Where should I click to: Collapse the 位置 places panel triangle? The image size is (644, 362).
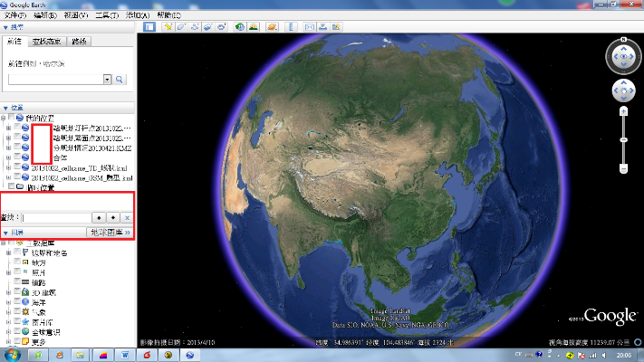(x=5, y=108)
